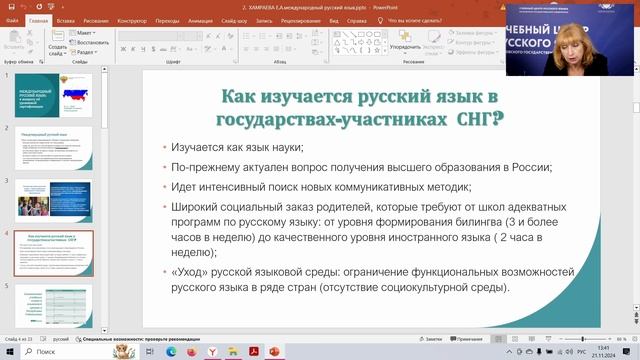Click the Copy icon in clipboard group
Viewport: 640px width, 360px height.
pyautogui.click(x=30, y=42)
